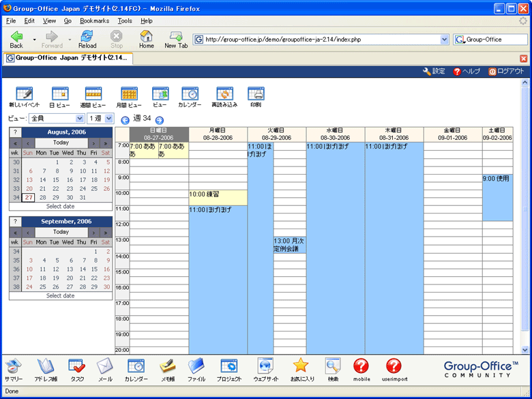The width and height of the screenshot is (532, 399).
Task: Go to next week arrow
Action: 160,119
